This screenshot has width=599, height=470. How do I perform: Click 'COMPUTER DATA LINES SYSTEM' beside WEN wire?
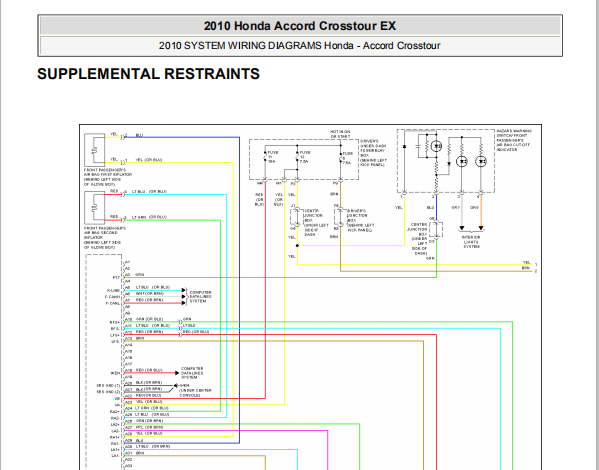192,373
